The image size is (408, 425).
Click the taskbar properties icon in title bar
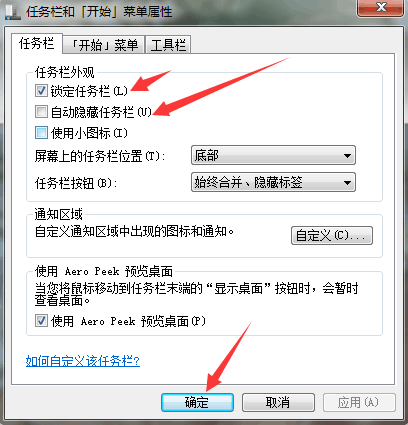click(13, 12)
